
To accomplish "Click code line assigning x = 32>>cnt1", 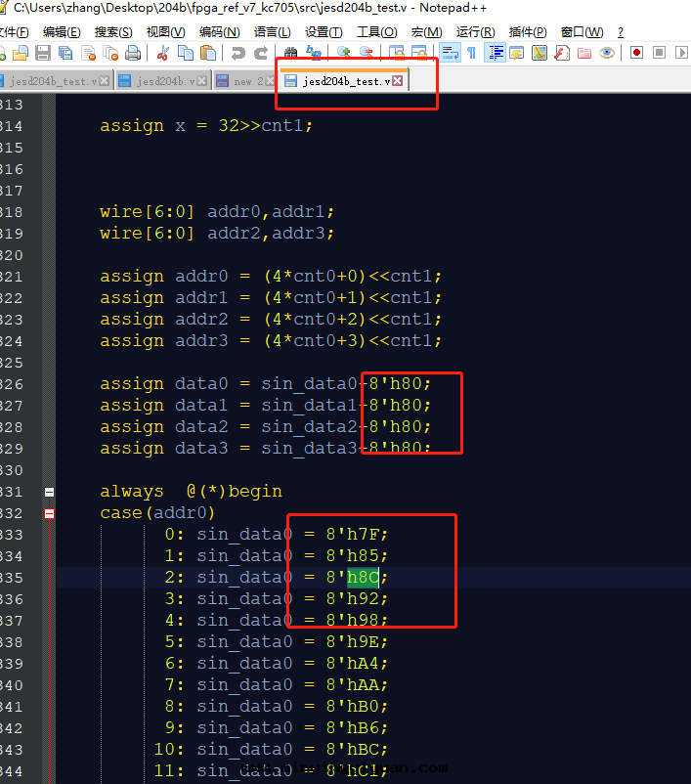I will [x=205, y=126].
